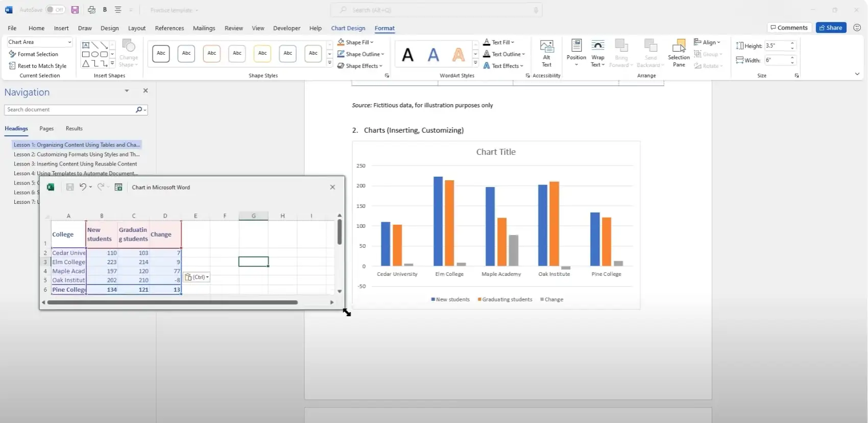
Task: Expand the Text Outline dropdown
Action: click(505, 54)
